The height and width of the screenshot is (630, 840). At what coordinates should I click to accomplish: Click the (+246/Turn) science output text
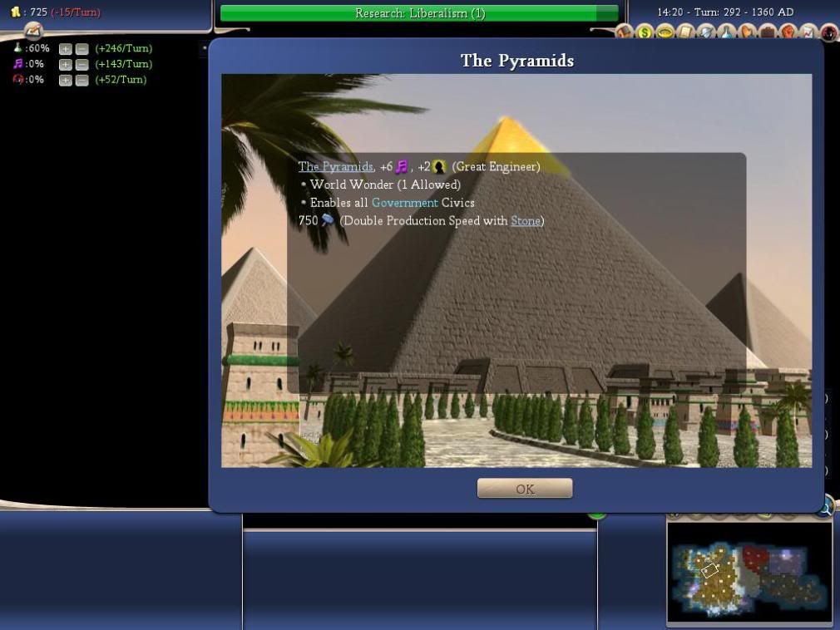[x=124, y=48]
